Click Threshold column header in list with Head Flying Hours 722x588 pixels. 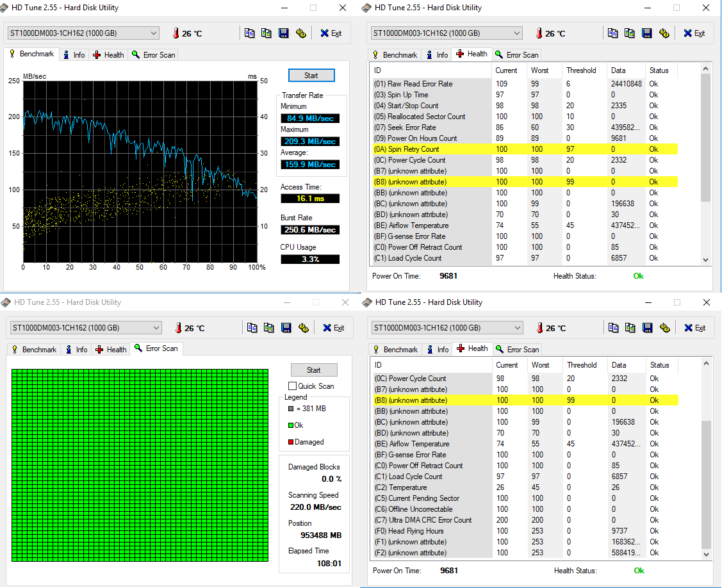click(581, 365)
